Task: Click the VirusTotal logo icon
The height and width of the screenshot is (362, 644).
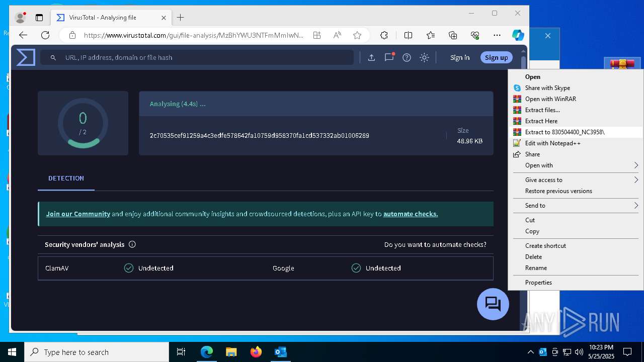Action: [x=26, y=57]
